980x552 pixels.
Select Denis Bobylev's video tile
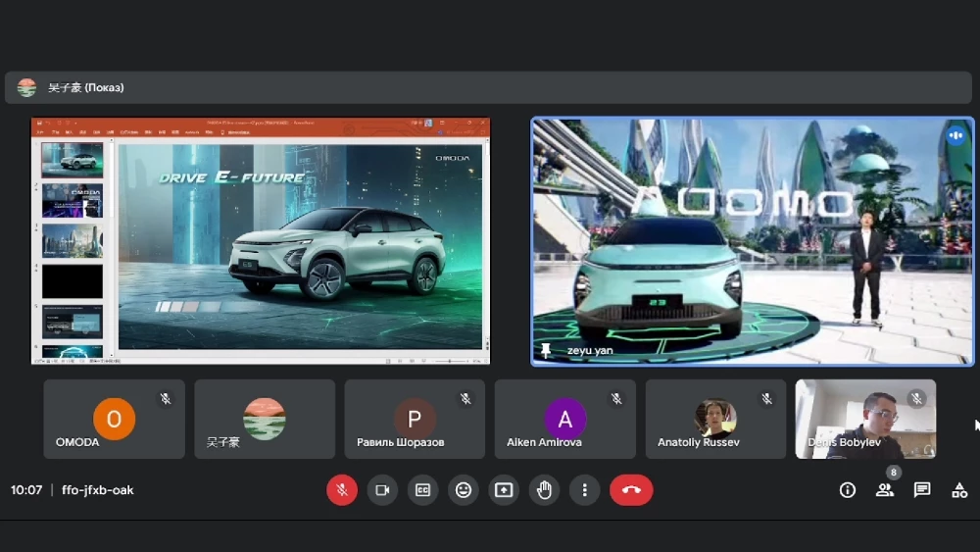(x=865, y=419)
